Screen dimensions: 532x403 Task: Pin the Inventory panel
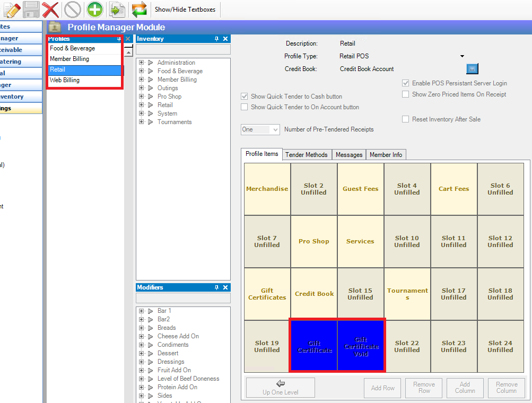[x=216, y=39]
